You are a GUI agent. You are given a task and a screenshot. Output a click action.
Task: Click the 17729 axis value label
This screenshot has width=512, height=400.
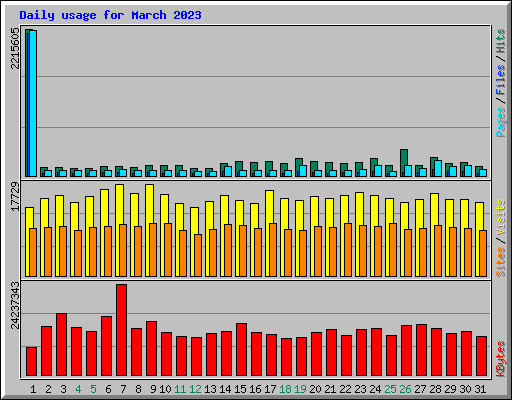[x=15, y=197]
